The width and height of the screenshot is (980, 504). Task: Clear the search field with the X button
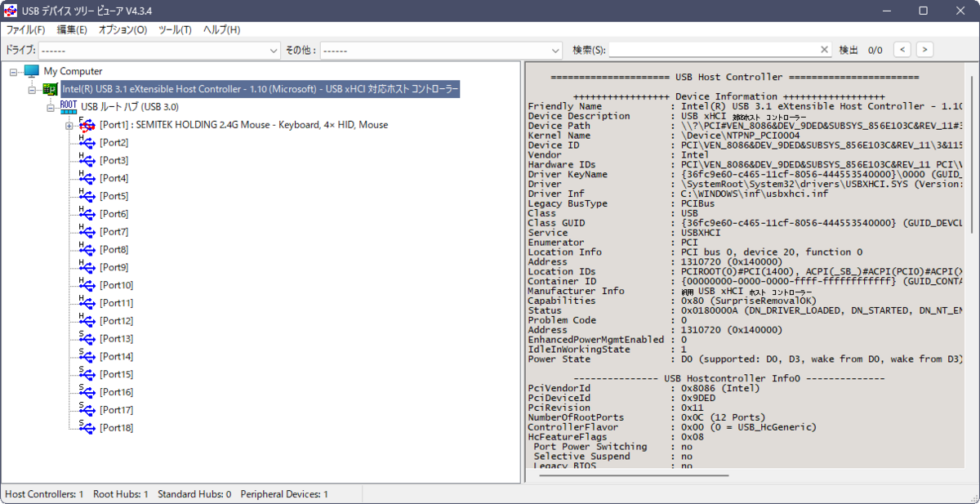click(x=824, y=50)
